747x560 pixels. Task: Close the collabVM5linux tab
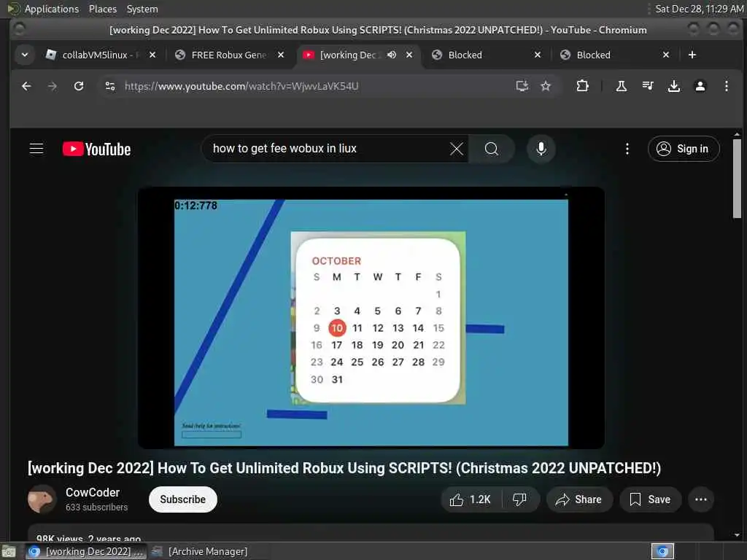[152, 55]
